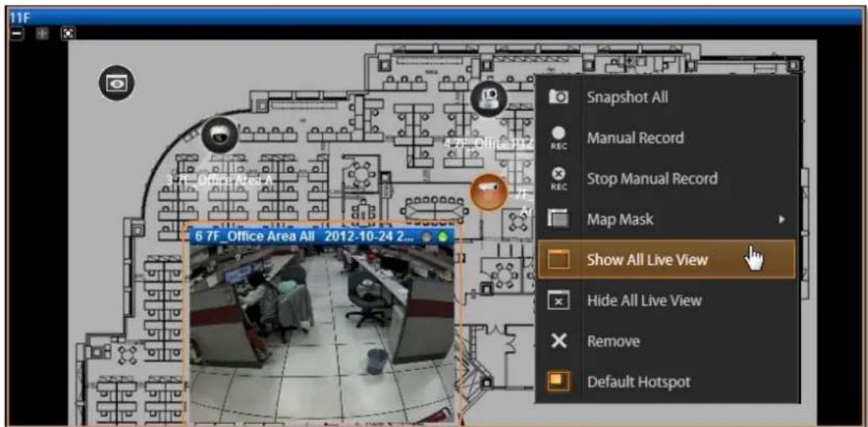Select Remove in context menu

[667, 341]
